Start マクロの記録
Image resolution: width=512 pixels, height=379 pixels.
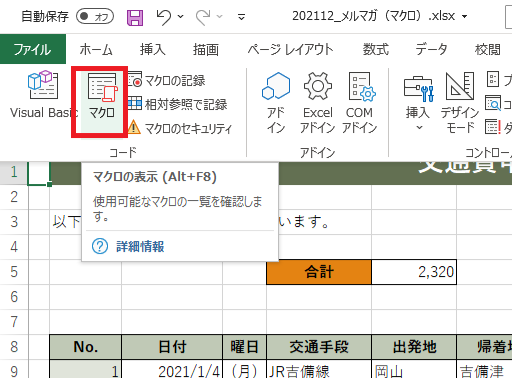pos(167,80)
